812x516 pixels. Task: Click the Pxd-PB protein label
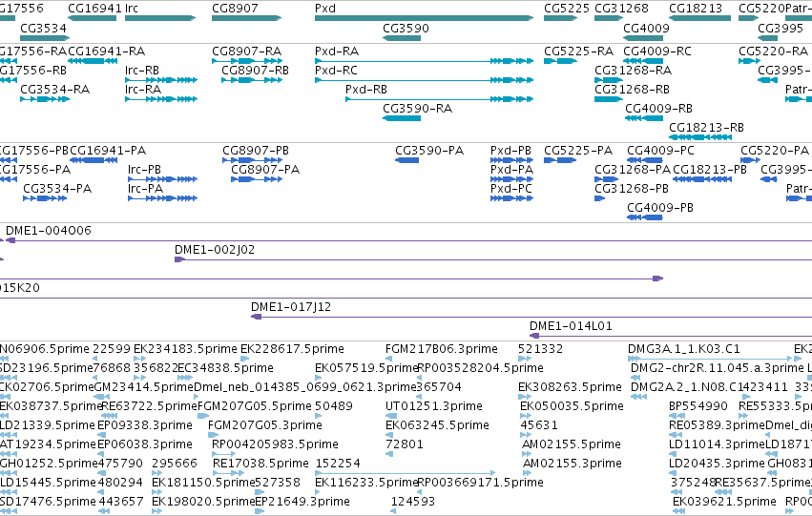510,151
